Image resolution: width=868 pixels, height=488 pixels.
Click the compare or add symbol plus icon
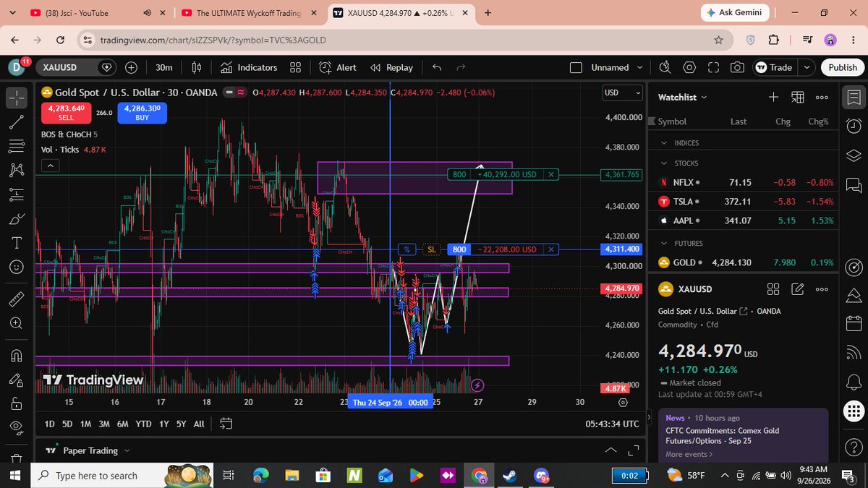click(x=132, y=67)
